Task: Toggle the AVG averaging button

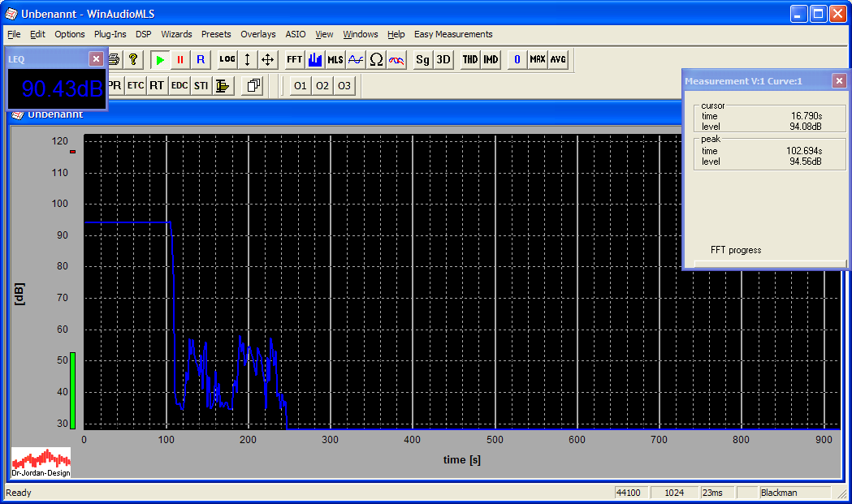Action: pyautogui.click(x=558, y=60)
